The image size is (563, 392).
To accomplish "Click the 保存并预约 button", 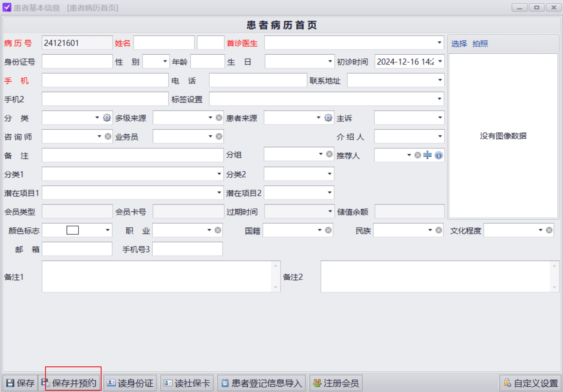I will point(69,383).
